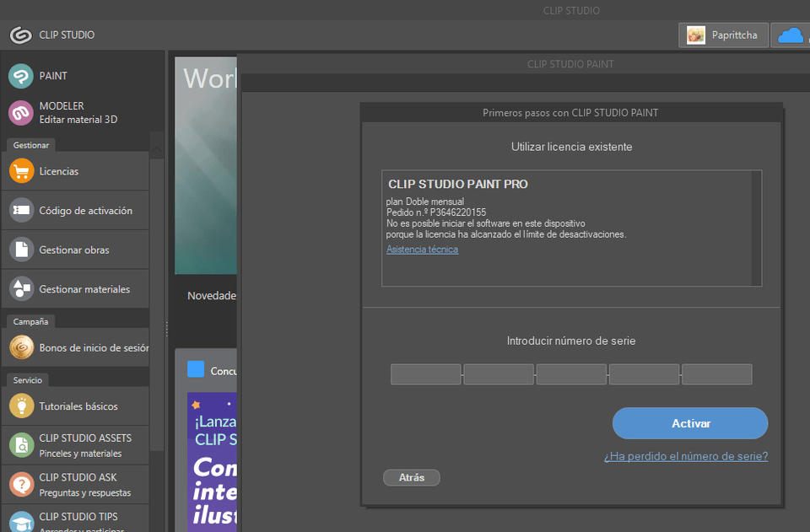Click the blue Concu... section icon

click(x=196, y=369)
